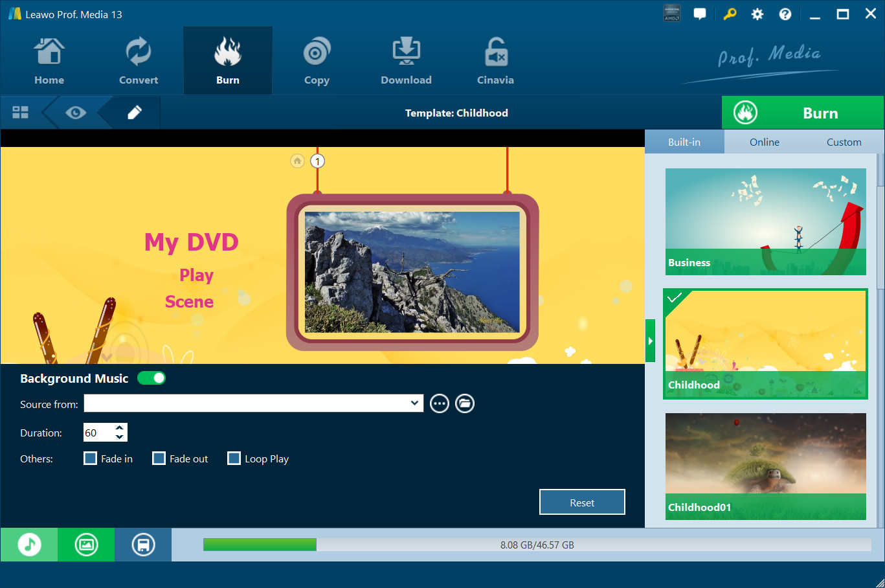Image resolution: width=885 pixels, height=588 pixels.
Task: Enable the Fade in checkbox
Action: [x=91, y=458]
